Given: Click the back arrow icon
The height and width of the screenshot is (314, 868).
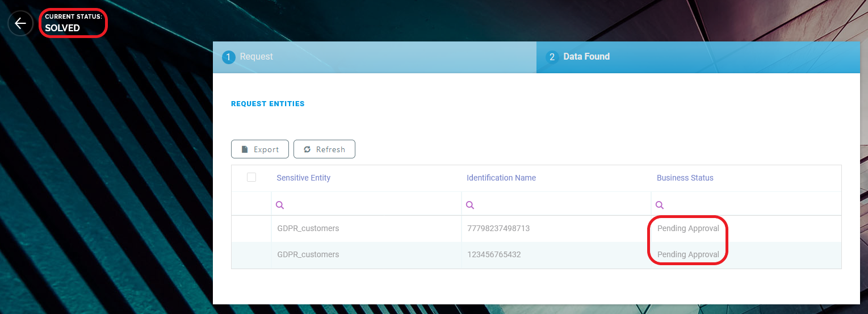Looking at the screenshot, I should pos(20,23).
